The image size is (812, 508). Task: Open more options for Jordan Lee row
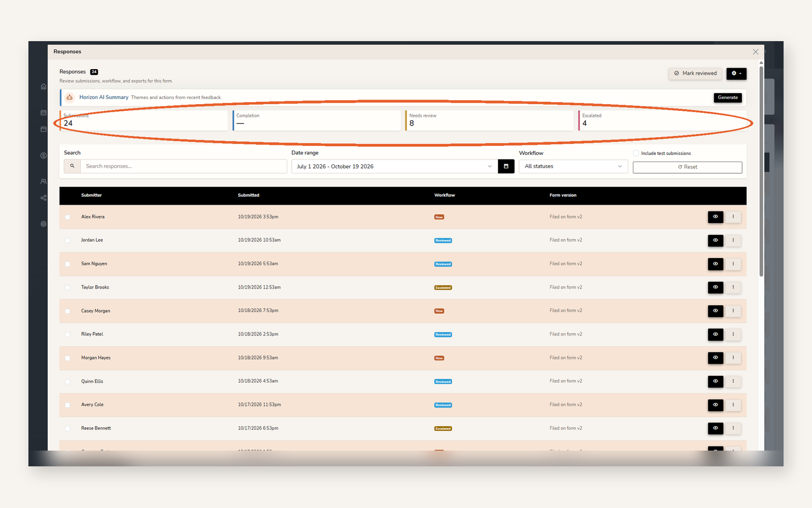click(x=733, y=240)
